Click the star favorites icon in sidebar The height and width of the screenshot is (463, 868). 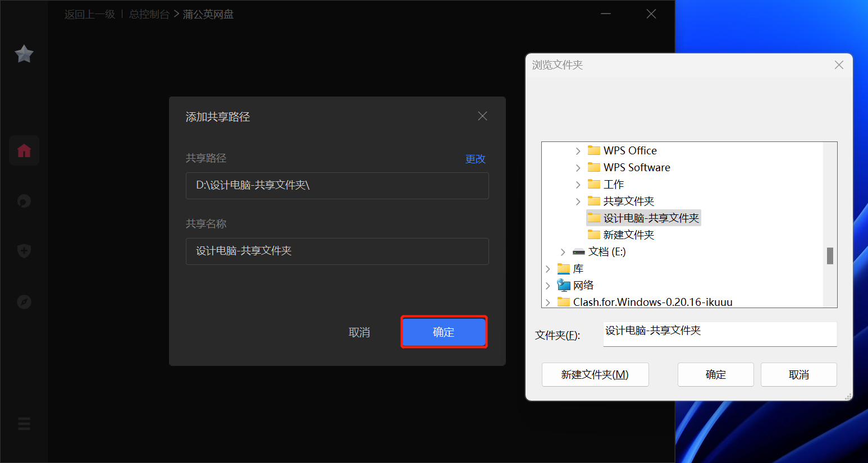(x=24, y=54)
